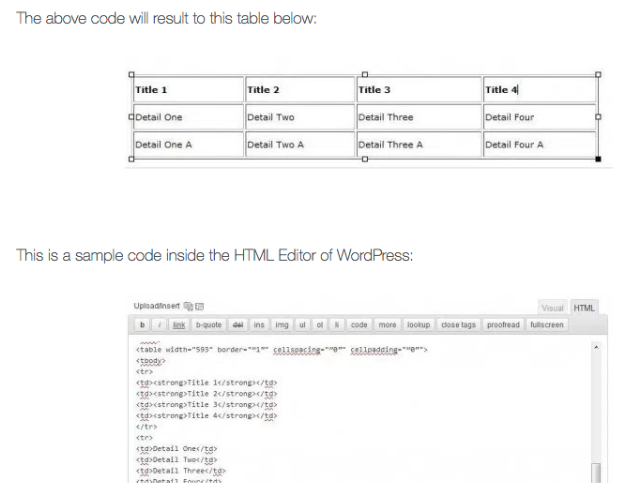
Task: Switch to the Visual editor tab
Action: coord(551,308)
